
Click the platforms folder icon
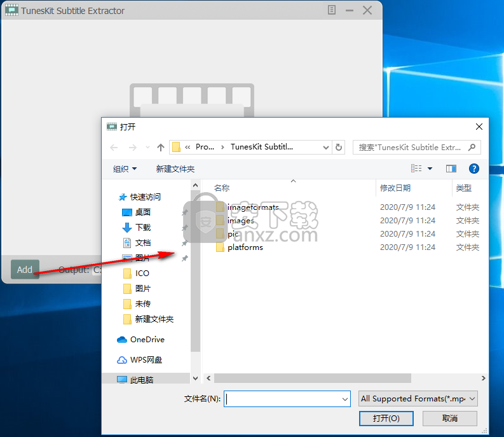click(220, 247)
